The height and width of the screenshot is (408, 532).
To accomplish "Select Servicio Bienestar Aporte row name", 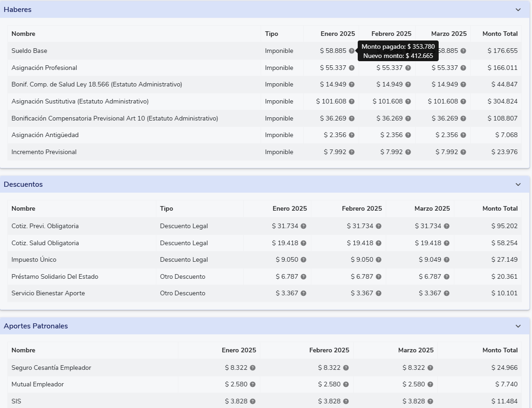I will [x=48, y=293].
